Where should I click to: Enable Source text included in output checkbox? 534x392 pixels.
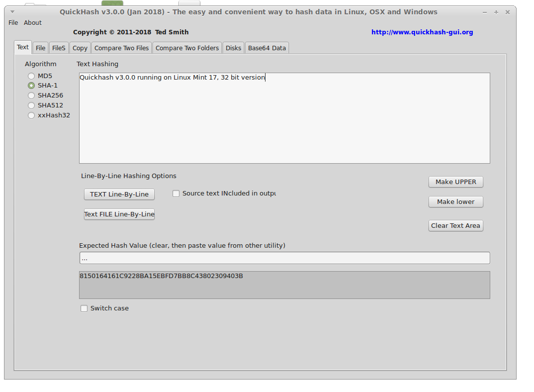tap(176, 194)
